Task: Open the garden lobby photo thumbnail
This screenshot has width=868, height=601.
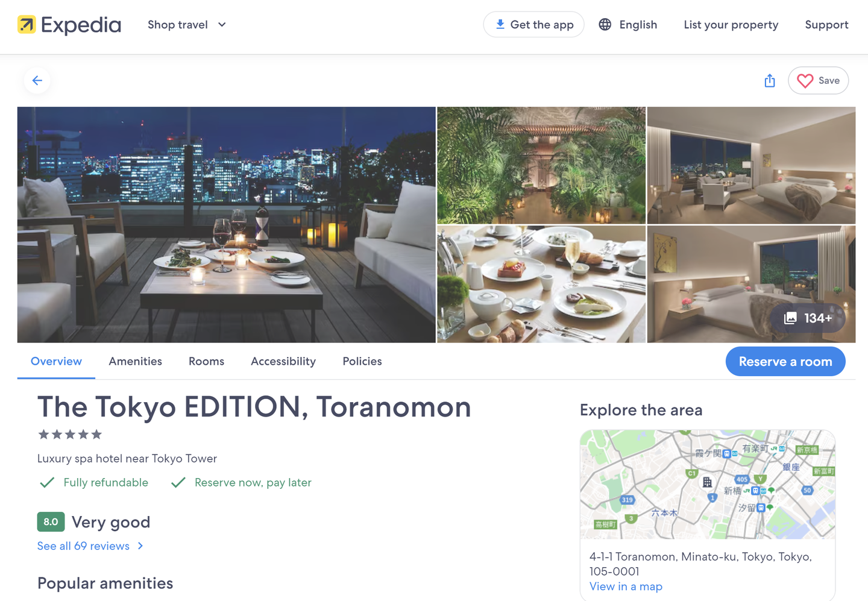Action: click(541, 165)
